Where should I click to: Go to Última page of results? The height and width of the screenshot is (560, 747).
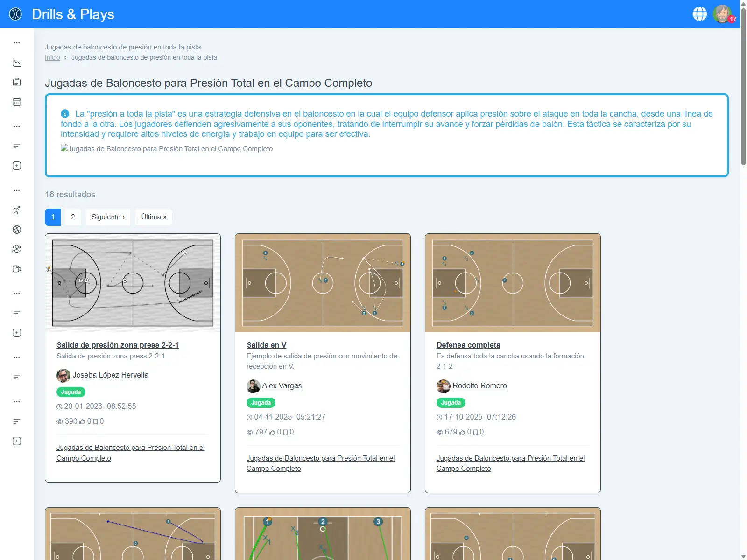(x=154, y=217)
